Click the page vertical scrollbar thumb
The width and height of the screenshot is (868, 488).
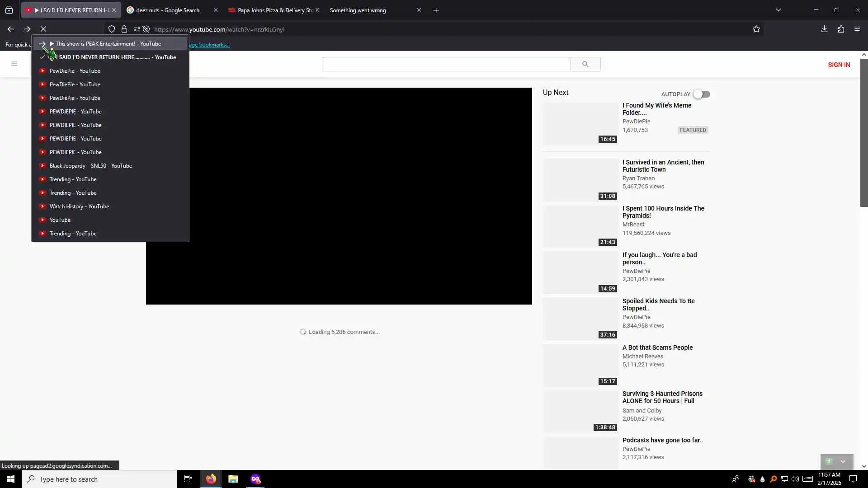coord(863,133)
